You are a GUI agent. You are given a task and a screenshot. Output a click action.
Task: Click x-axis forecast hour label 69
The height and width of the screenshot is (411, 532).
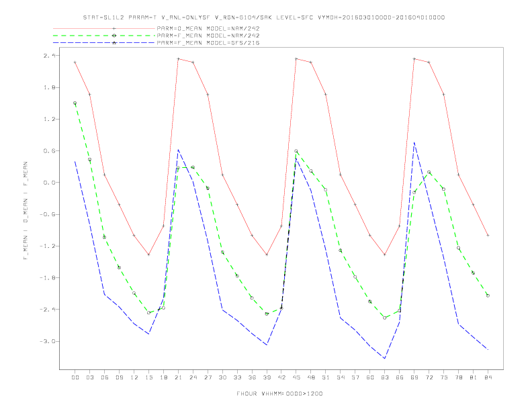(x=414, y=377)
